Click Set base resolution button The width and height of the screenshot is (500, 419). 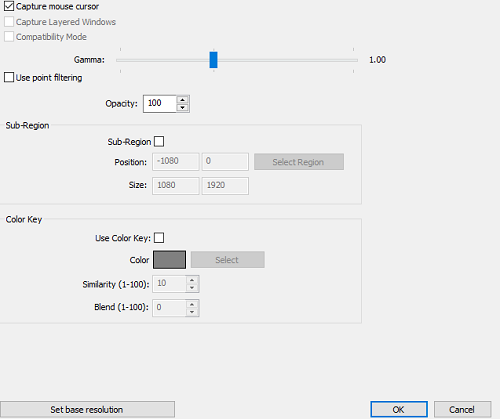pyautogui.click(x=87, y=409)
